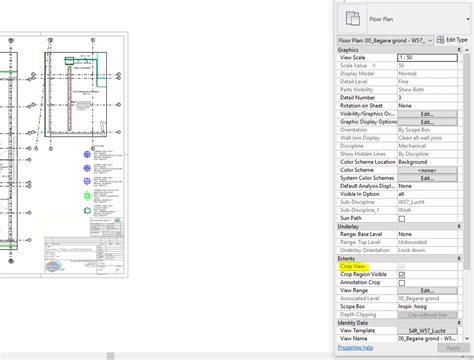Click the Floor Plan type preview icon
Screen dimensions: 474x360
click(353, 19)
